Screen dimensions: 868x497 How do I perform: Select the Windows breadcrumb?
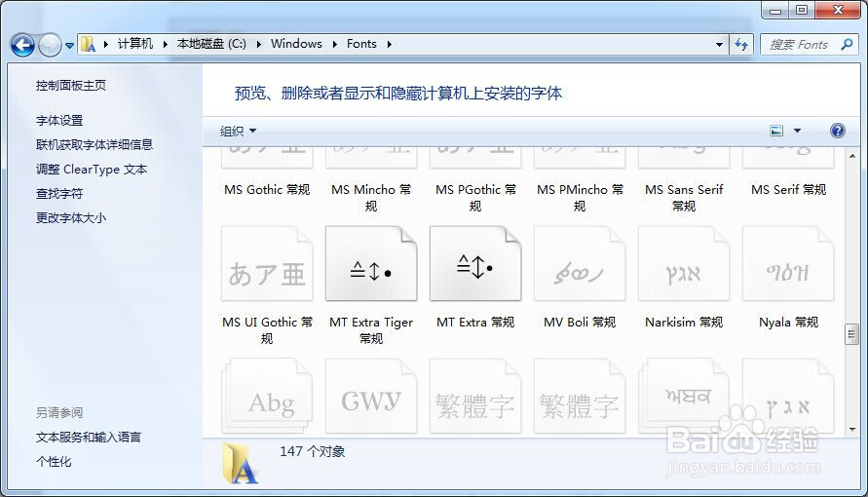tap(296, 44)
